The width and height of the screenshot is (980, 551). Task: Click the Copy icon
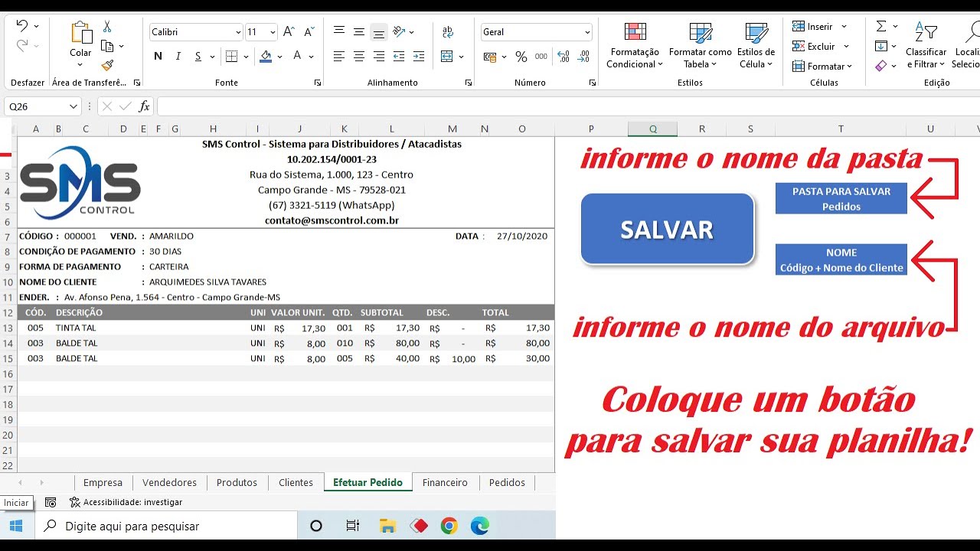107,46
